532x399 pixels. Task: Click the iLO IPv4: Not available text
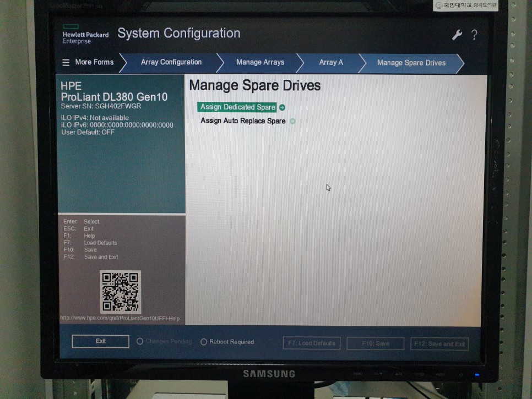[95, 118]
